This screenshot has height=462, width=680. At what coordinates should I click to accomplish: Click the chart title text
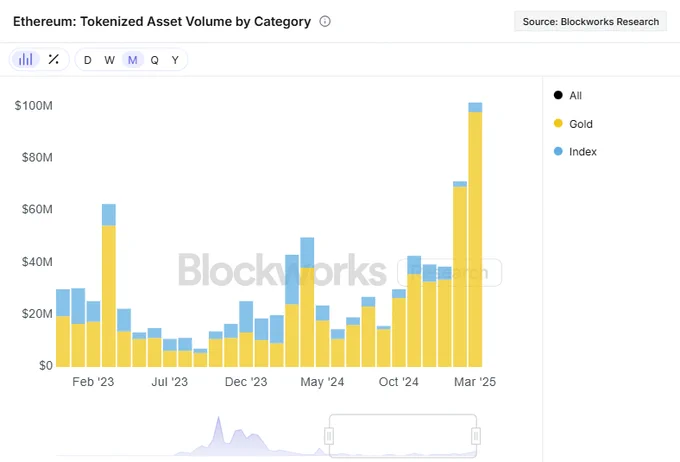(x=162, y=22)
